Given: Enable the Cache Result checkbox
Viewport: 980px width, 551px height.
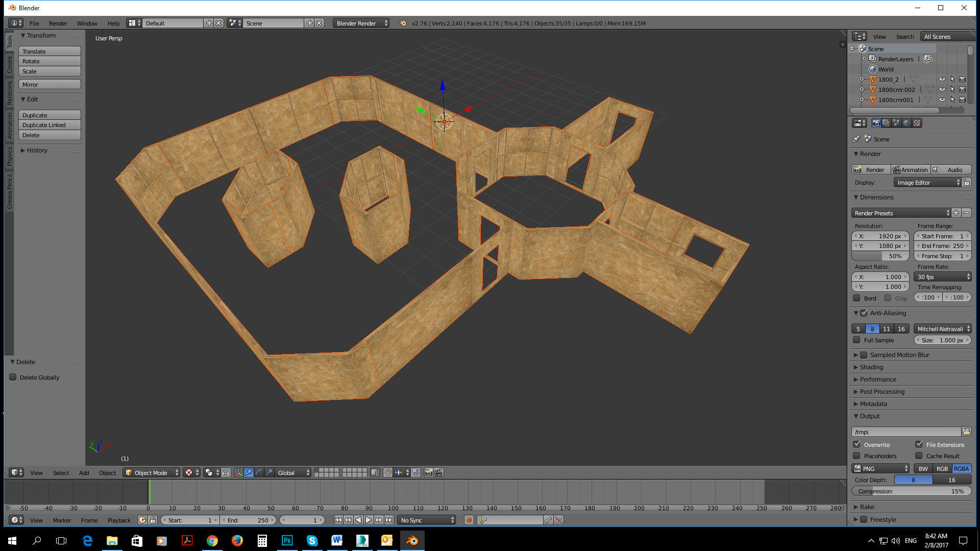Looking at the screenshot, I should pos(919,456).
